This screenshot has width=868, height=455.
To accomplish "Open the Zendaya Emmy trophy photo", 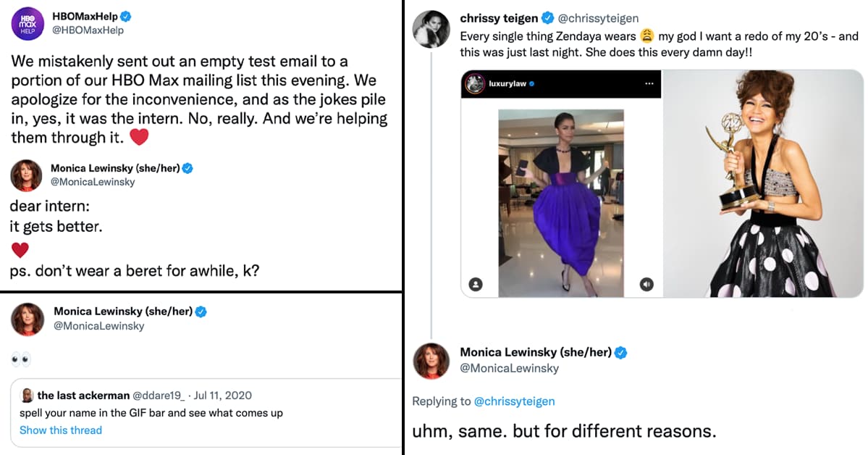I will pos(758,183).
